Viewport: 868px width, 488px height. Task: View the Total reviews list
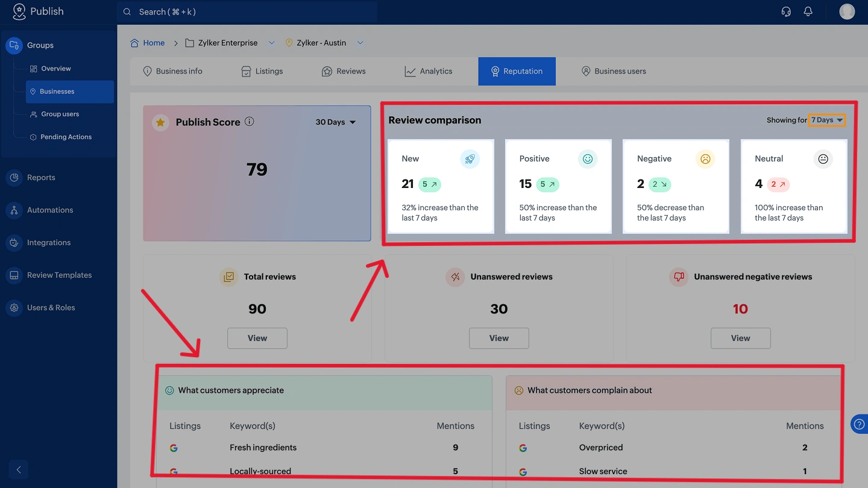[x=257, y=338]
